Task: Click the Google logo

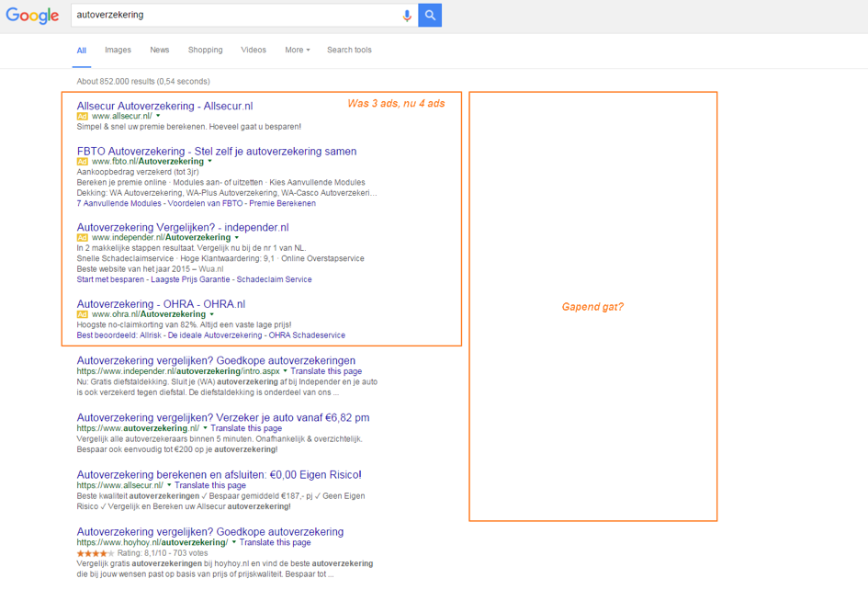Action: point(32,16)
